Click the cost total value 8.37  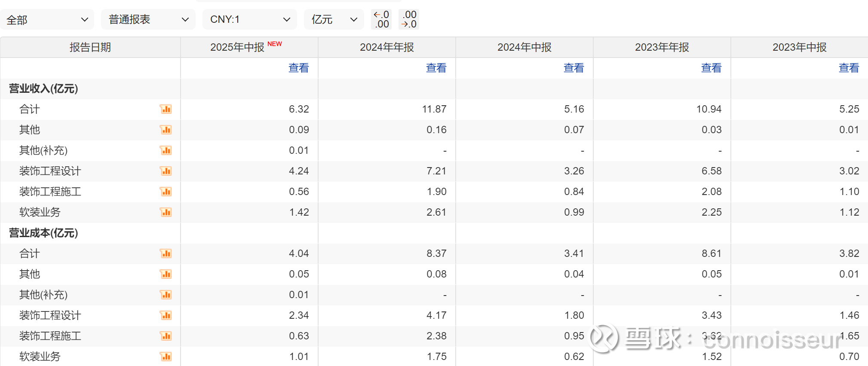point(436,253)
